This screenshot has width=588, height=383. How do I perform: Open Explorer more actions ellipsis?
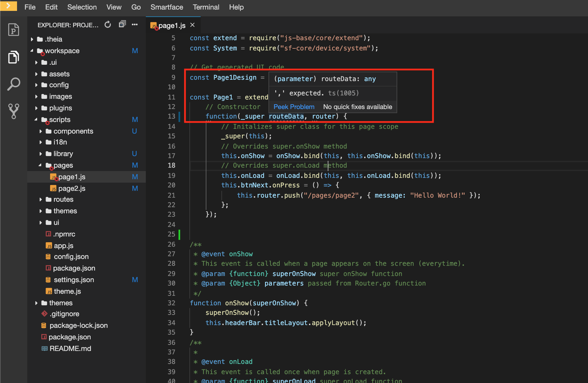pos(135,25)
